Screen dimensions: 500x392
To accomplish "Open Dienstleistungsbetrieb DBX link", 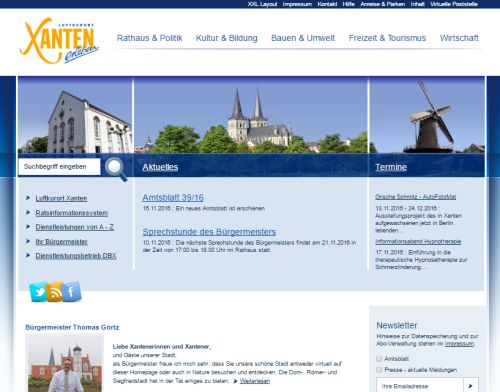I will coord(76,256).
